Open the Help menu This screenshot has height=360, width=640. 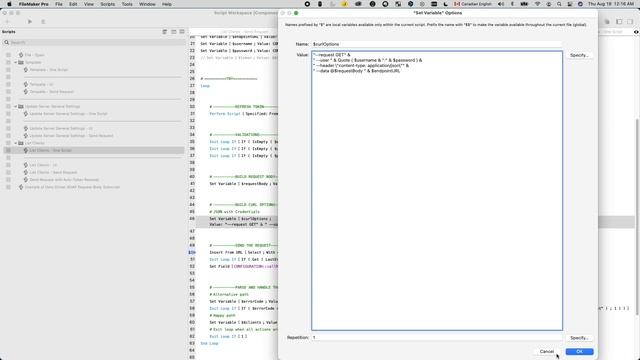[x=167, y=4]
